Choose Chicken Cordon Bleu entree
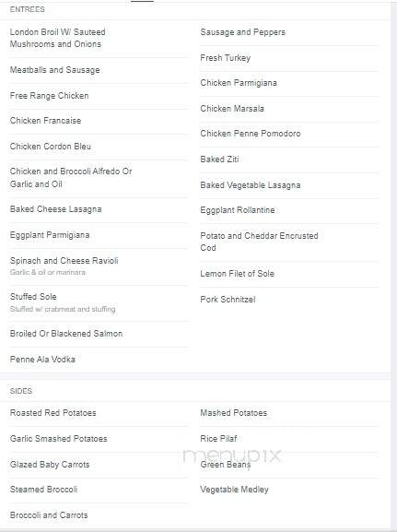Image resolution: width=397 pixels, height=532 pixels. tap(50, 147)
